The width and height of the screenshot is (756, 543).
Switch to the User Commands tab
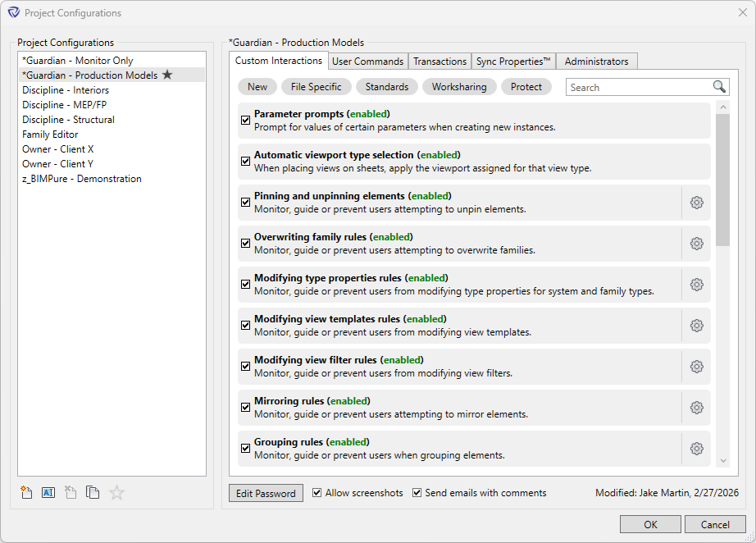coord(368,61)
